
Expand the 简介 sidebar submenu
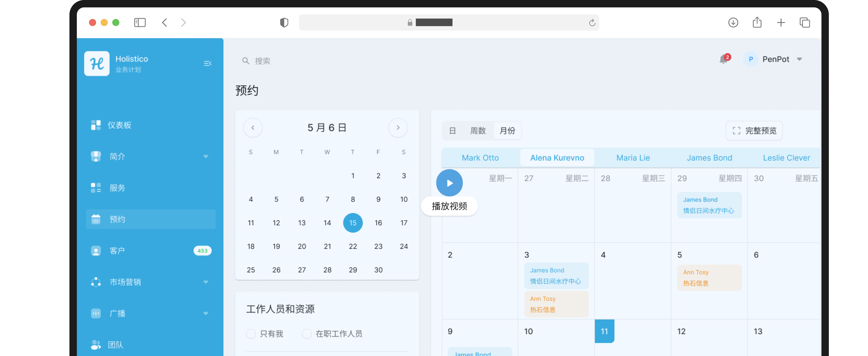tap(206, 157)
